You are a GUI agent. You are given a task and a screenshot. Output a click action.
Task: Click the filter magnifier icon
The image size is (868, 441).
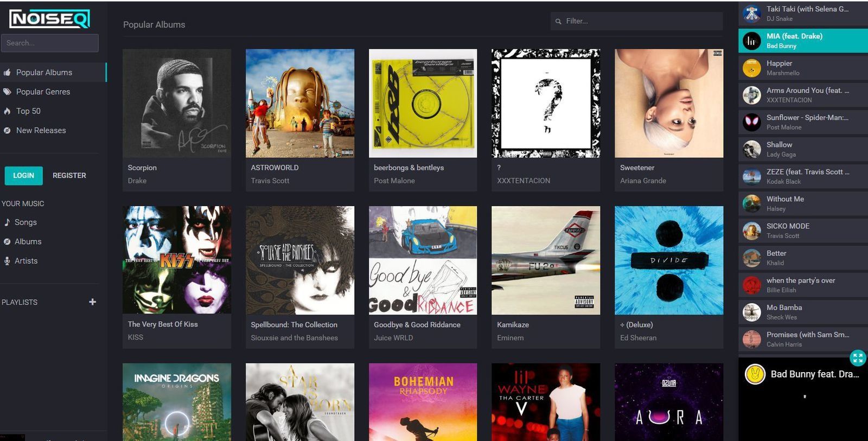pyautogui.click(x=558, y=22)
